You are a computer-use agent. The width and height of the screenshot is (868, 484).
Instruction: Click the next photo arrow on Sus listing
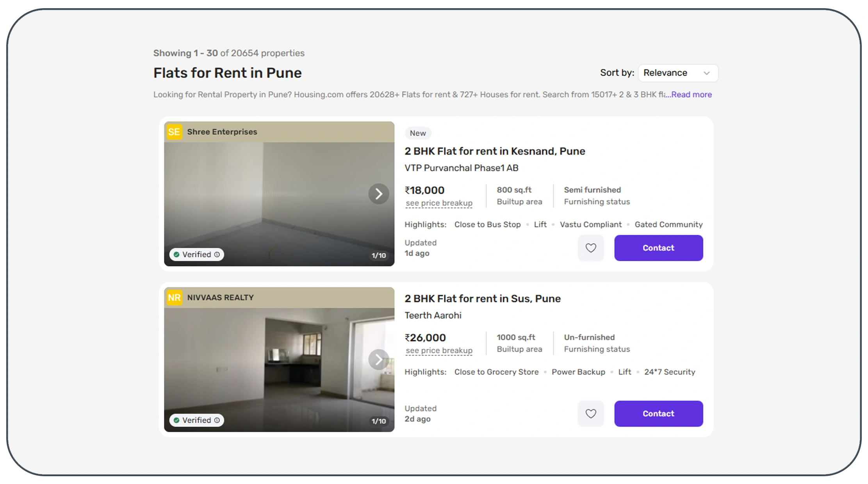pyautogui.click(x=378, y=359)
